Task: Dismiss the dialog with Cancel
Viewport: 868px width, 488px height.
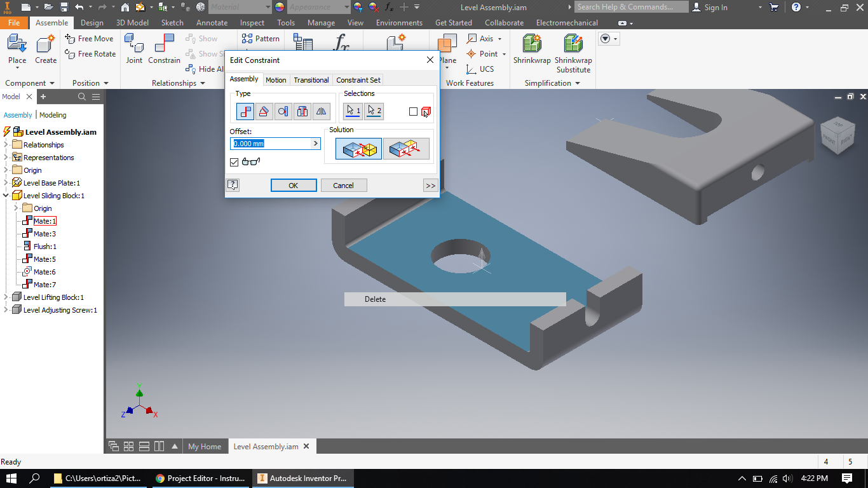Action: click(343, 185)
